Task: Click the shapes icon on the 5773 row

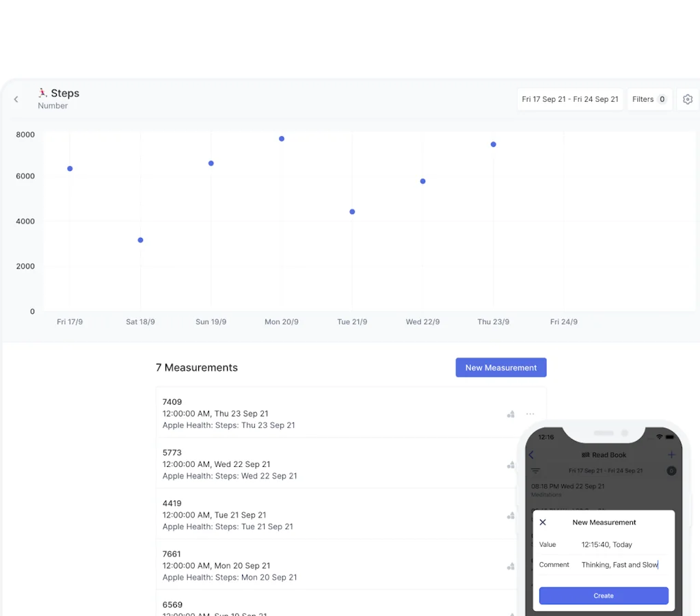Action: point(511,465)
